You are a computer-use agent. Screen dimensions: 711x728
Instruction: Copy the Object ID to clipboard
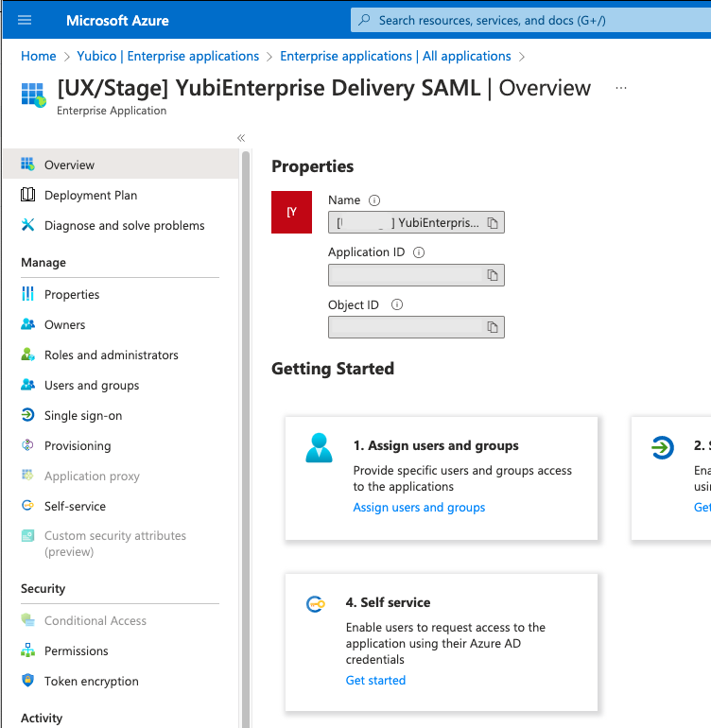point(493,327)
